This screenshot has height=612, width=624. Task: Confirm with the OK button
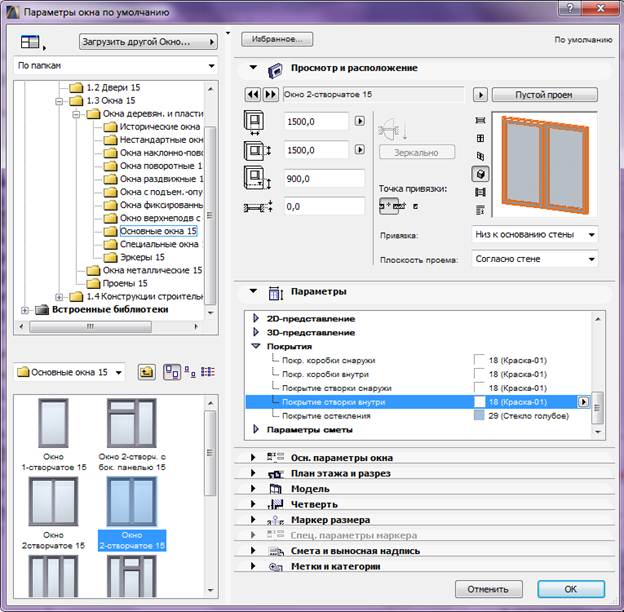[571, 589]
